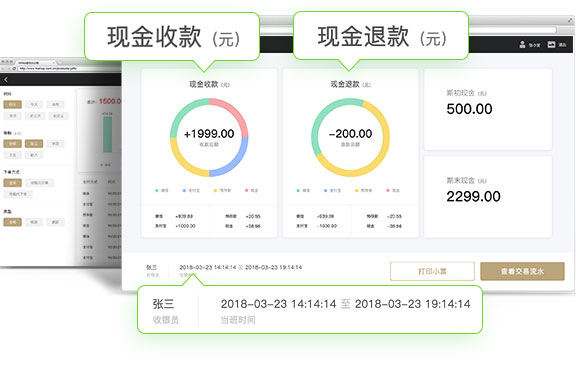Expand the browser with the fullscreen arrows icon
The width and height of the screenshot is (576, 368).
tap(570, 20)
